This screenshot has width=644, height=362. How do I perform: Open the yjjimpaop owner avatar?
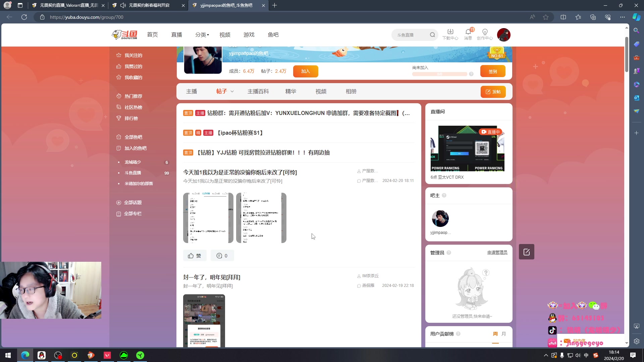pos(440,219)
